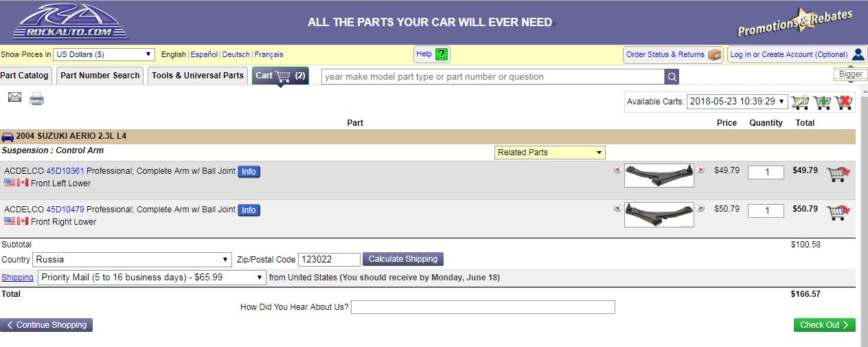Click the Help question mark button

pos(432,54)
